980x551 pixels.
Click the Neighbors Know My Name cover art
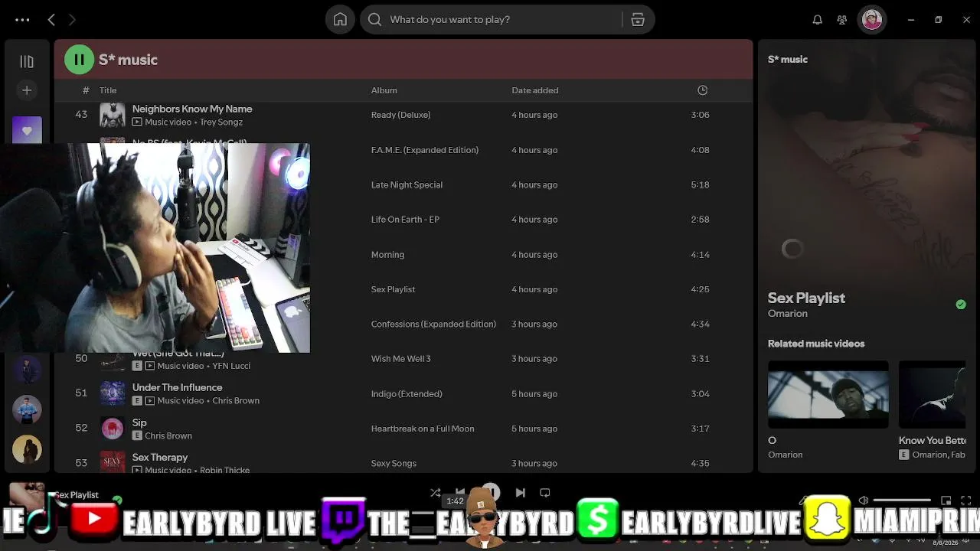pos(113,115)
